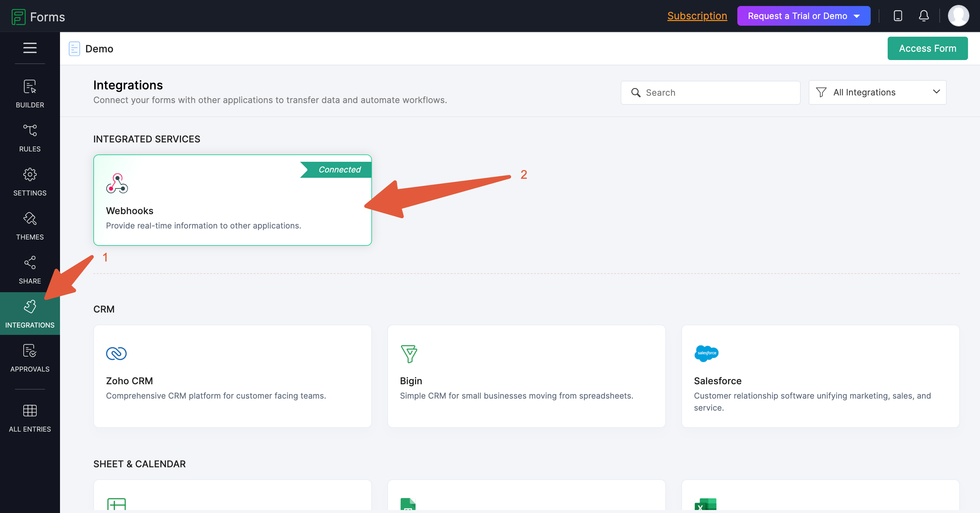Open the Bigin integration card

[527, 376]
